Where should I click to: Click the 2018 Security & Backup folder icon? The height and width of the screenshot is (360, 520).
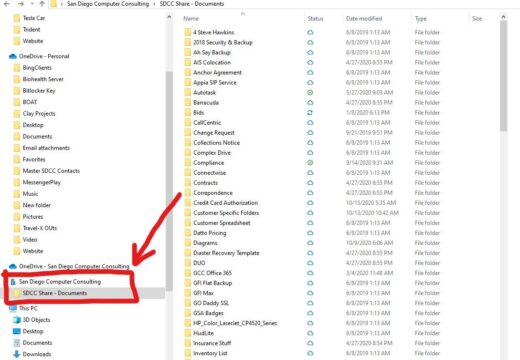[188, 42]
